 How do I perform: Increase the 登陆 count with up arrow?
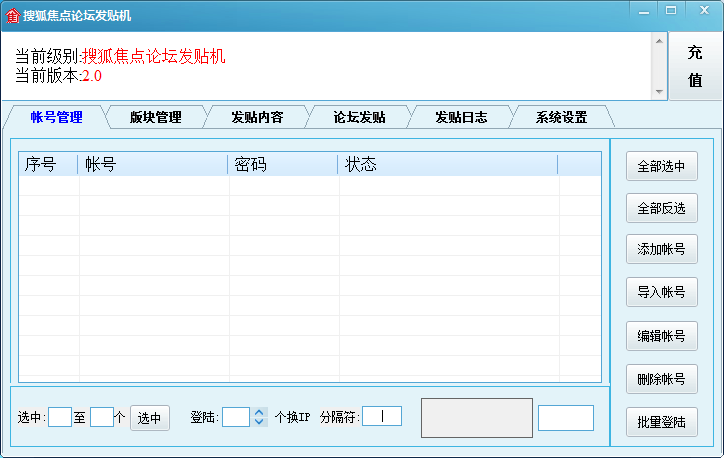click(x=259, y=412)
